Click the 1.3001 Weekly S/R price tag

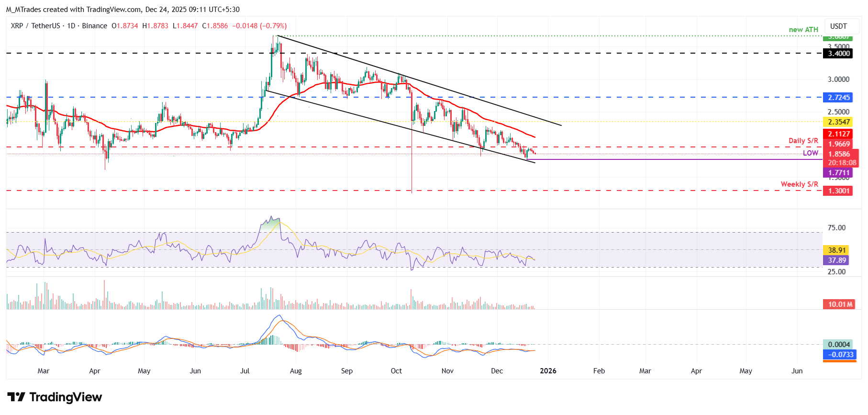[x=839, y=191]
